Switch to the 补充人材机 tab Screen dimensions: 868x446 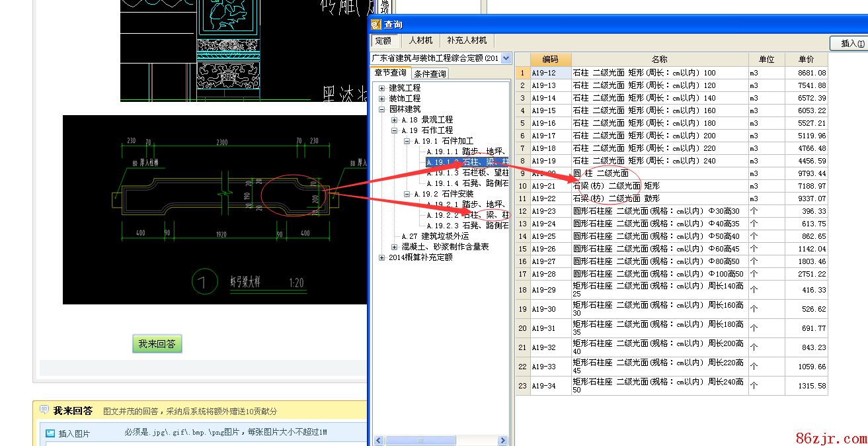pyautogui.click(x=467, y=40)
